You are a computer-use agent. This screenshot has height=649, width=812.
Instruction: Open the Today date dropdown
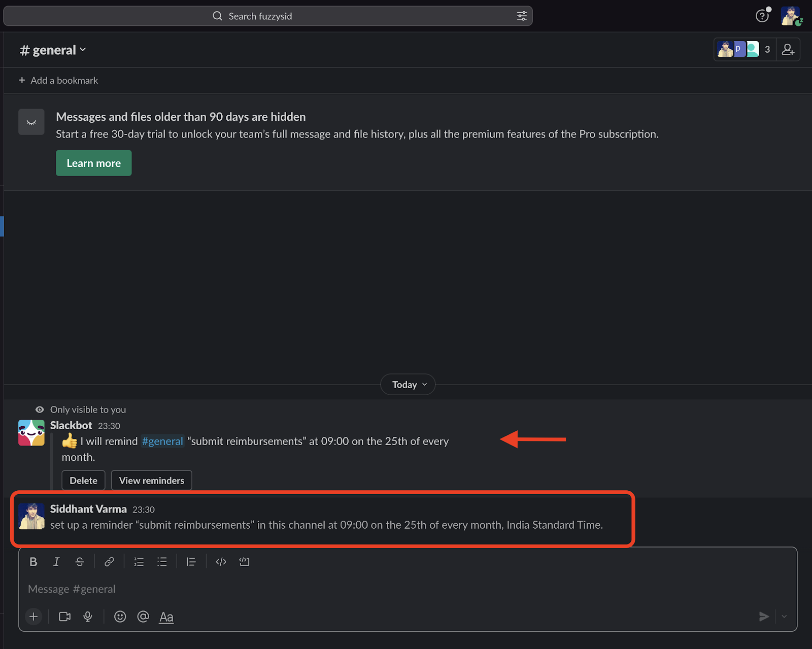[x=408, y=385]
